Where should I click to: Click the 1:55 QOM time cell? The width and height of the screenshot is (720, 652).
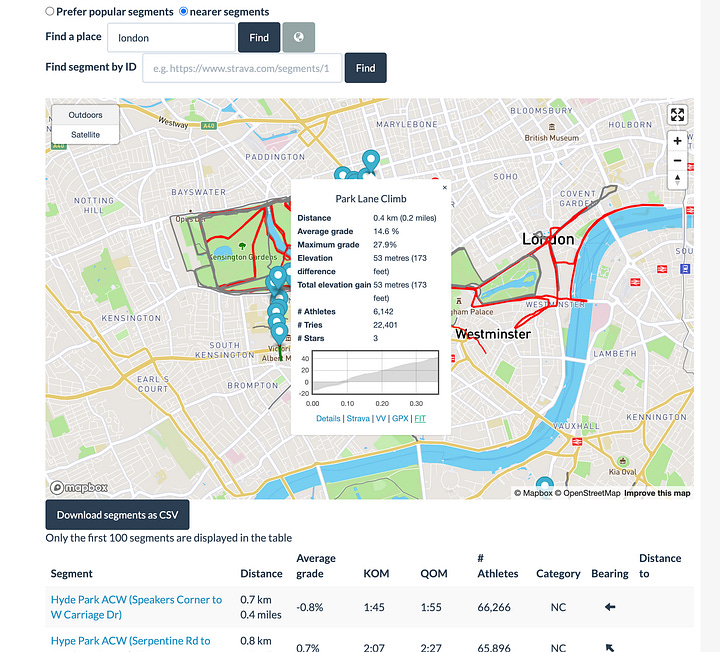point(431,607)
